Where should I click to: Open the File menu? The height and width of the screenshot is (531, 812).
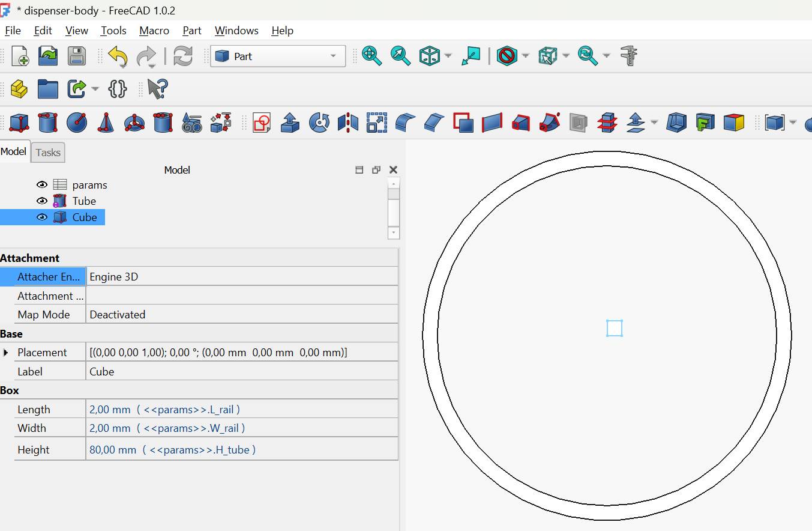pos(13,31)
